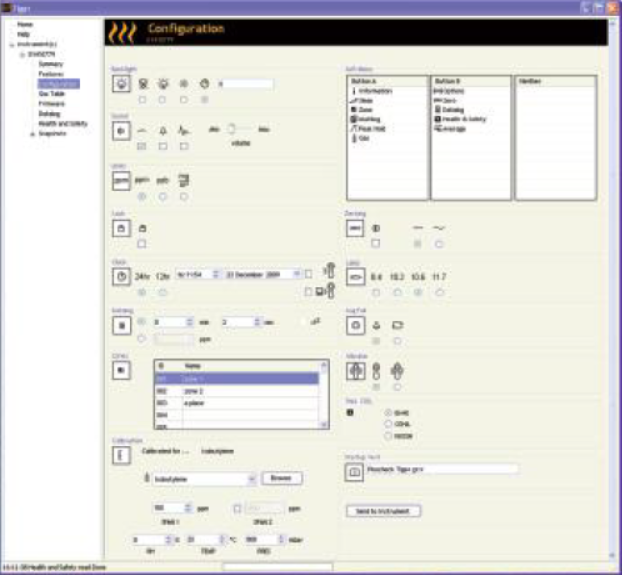Adjust the sound volume slider
The height and width of the screenshot is (575, 622).
[232, 129]
